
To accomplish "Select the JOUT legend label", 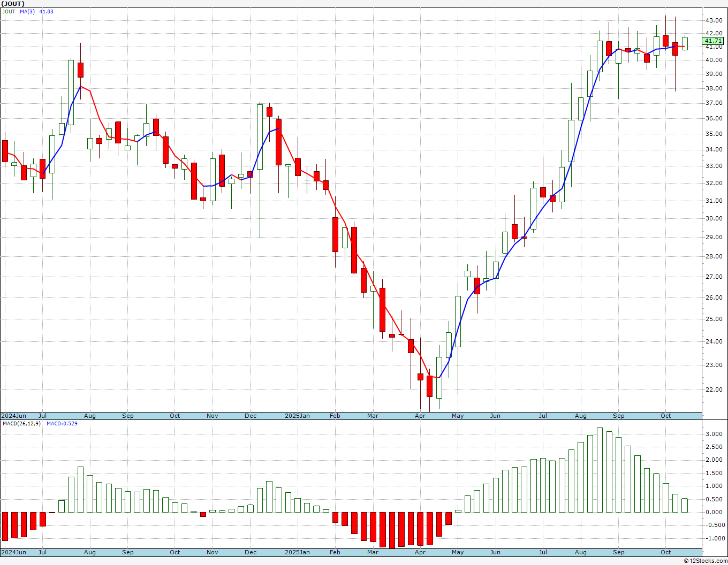I will coord(9,11).
